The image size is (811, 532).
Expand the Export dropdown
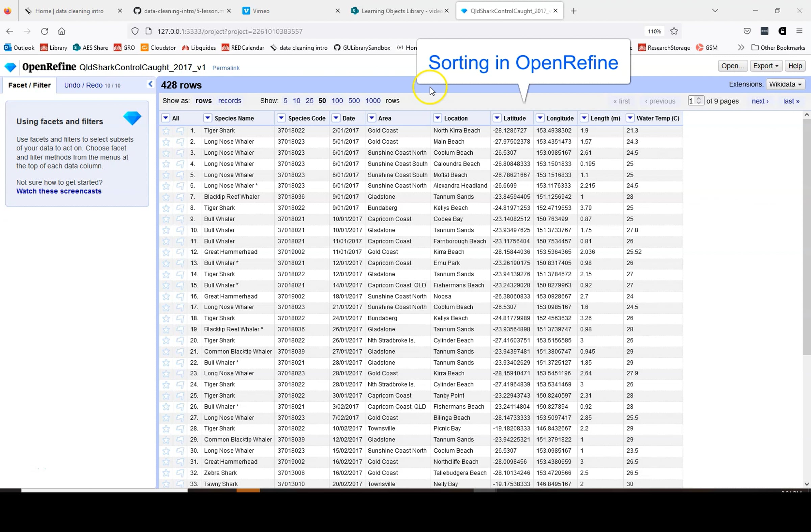click(x=765, y=66)
